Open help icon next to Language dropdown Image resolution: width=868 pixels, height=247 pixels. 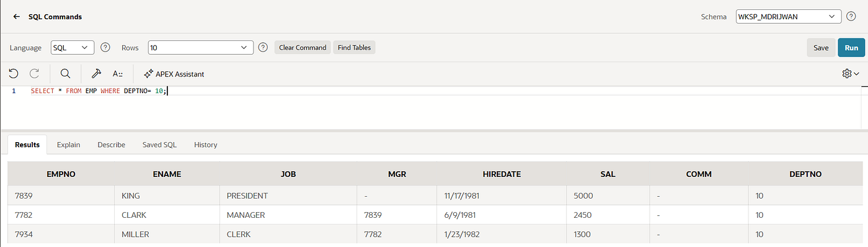105,47
